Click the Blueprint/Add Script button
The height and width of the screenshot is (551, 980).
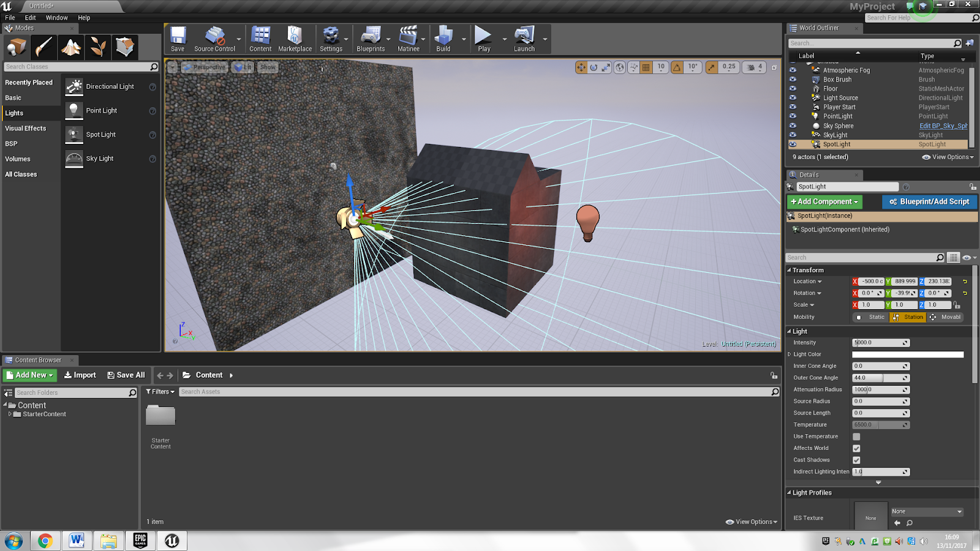coord(929,201)
